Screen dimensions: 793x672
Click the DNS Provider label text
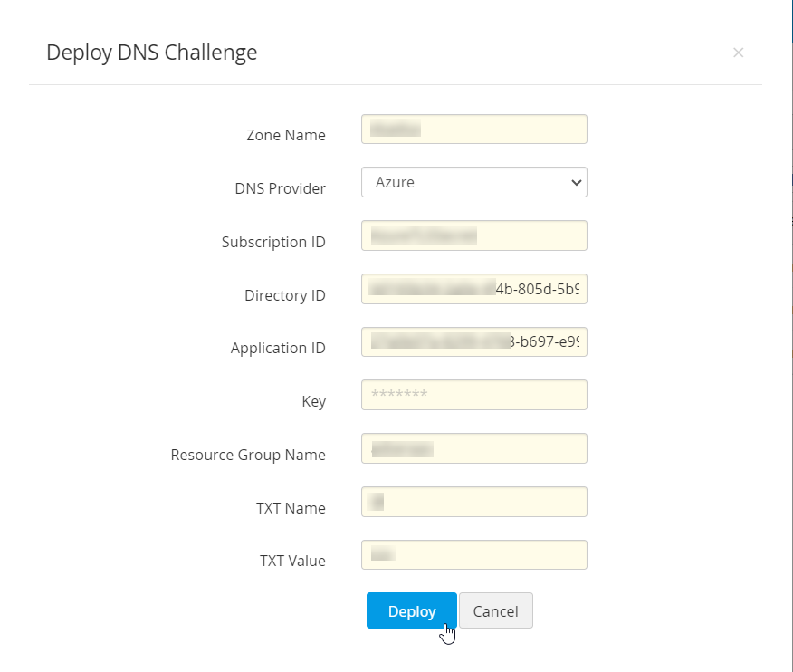point(280,188)
